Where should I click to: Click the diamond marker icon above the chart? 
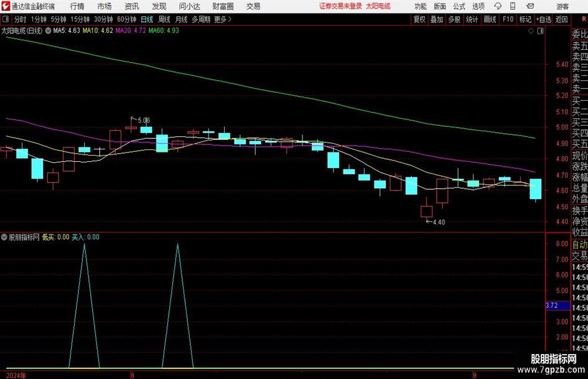pyautogui.click(x=531, y=31)
